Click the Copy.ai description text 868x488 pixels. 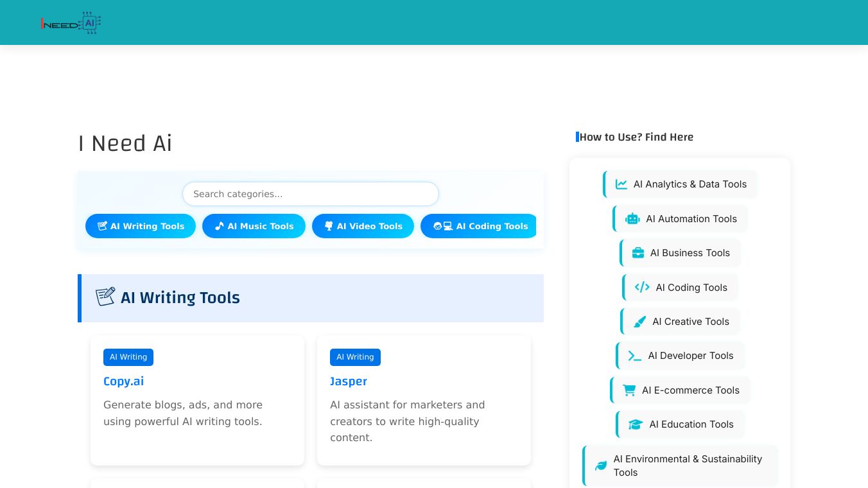(183, 414)
